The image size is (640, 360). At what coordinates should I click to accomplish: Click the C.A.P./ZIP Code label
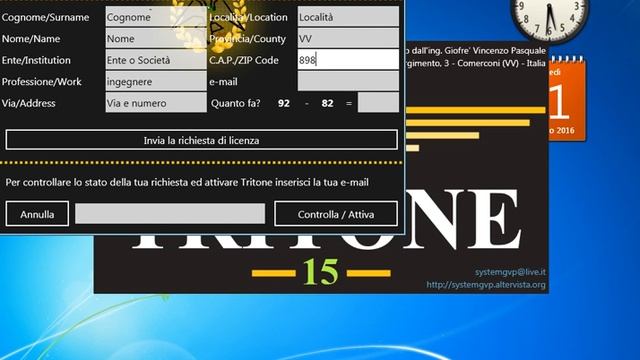[244, 60]
